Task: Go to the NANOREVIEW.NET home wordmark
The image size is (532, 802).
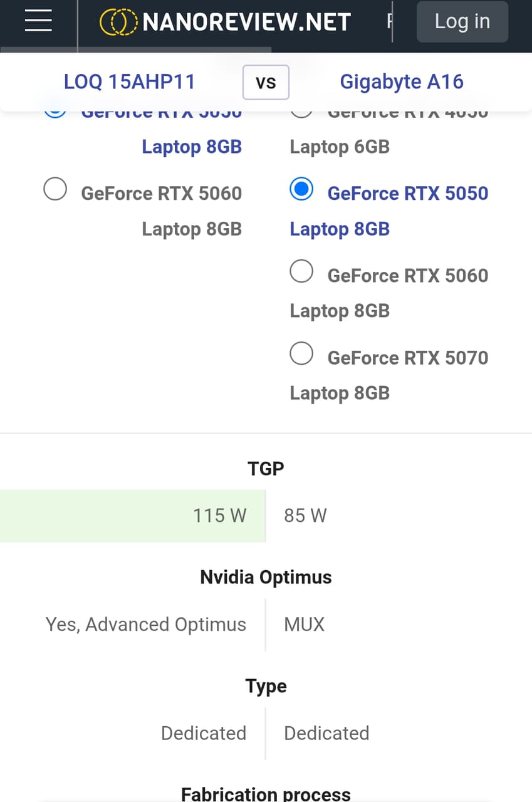Action: (x=247, y=23)
